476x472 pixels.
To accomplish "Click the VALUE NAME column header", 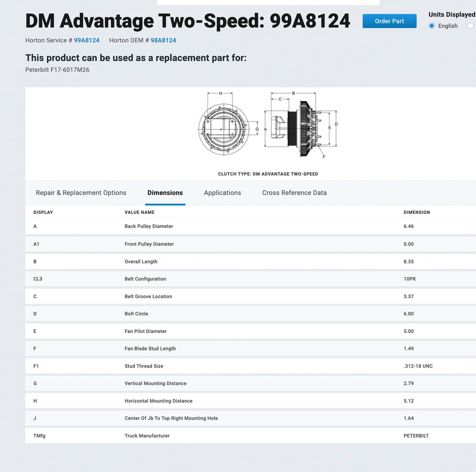I will pyautogui.click(x=140, y=212).
